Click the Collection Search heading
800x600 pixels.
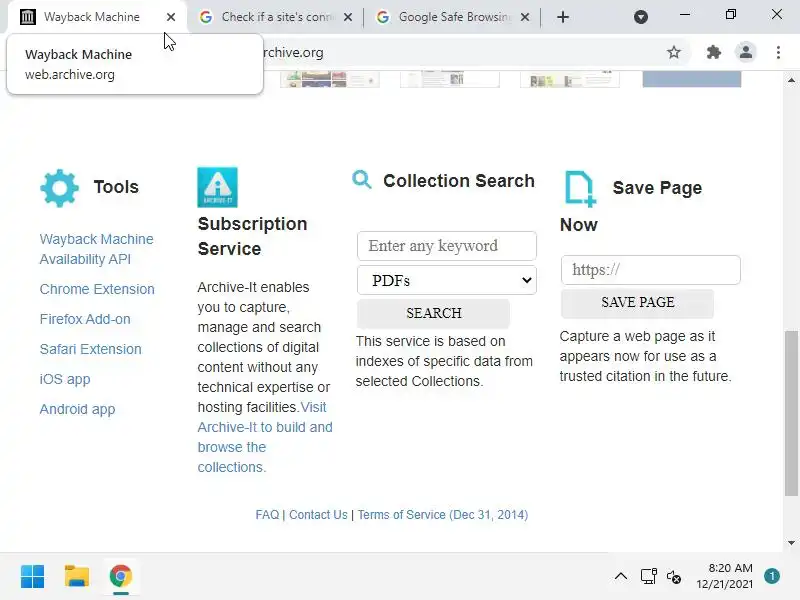coord(459,181)
